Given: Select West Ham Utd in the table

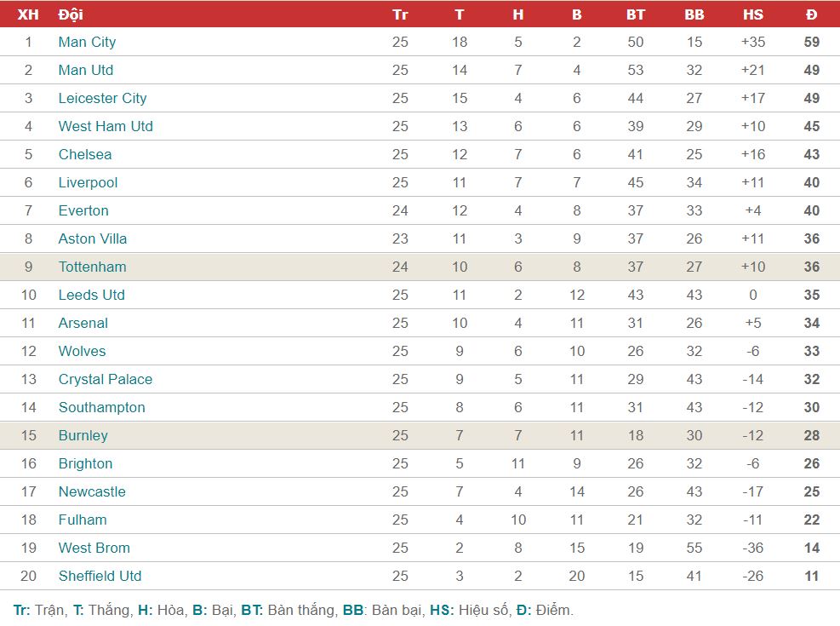Looking at the screenshot, I should (106, 126).
